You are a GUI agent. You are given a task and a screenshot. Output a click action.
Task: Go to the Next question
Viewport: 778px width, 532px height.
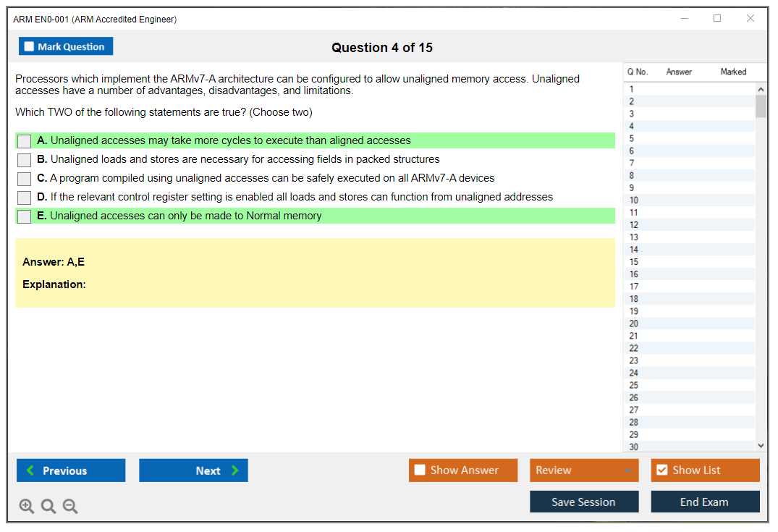click(193, 470)
